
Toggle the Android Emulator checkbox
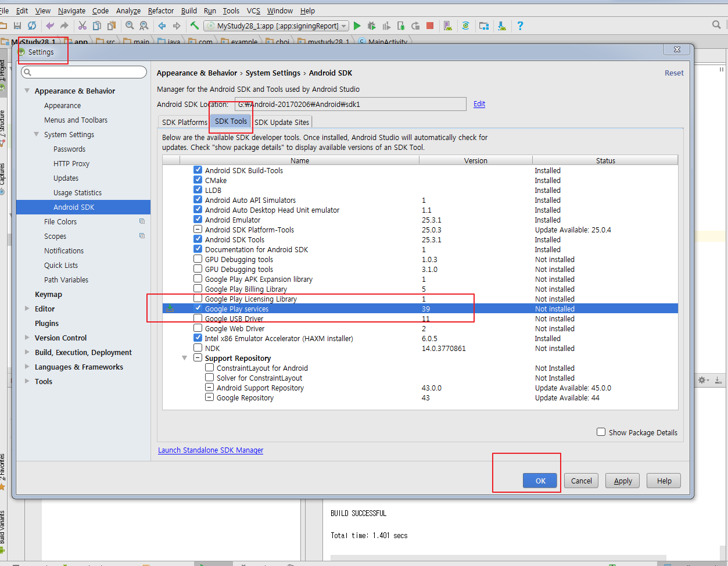[198, 220]
